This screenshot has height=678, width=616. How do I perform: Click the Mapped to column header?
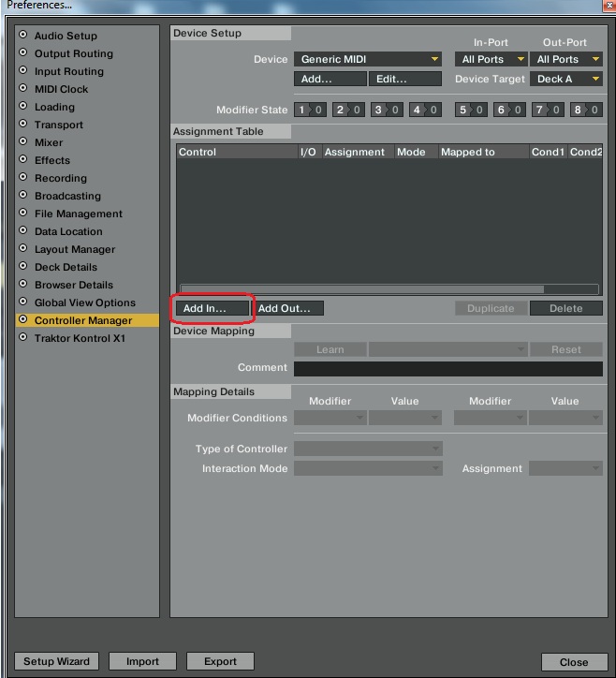tap(484, 152)
